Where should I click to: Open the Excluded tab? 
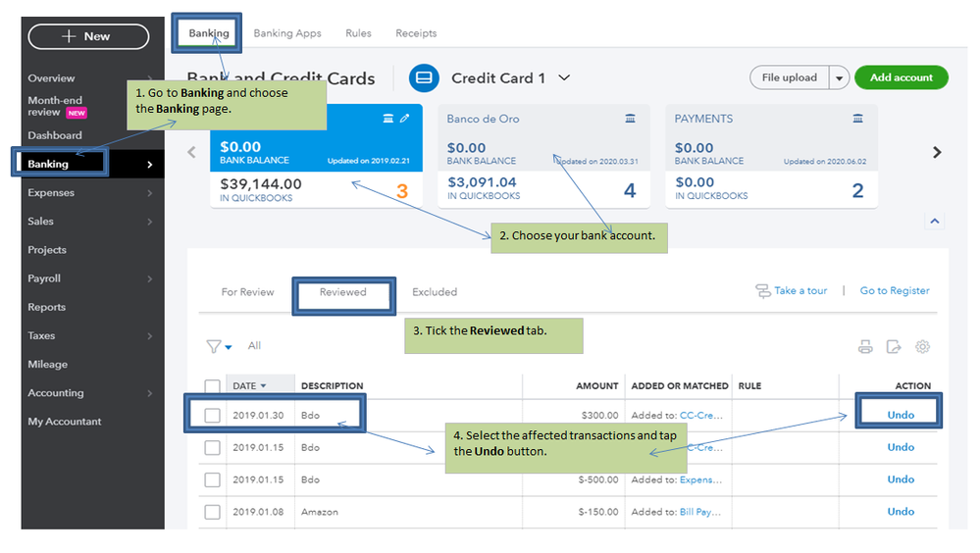435,292
